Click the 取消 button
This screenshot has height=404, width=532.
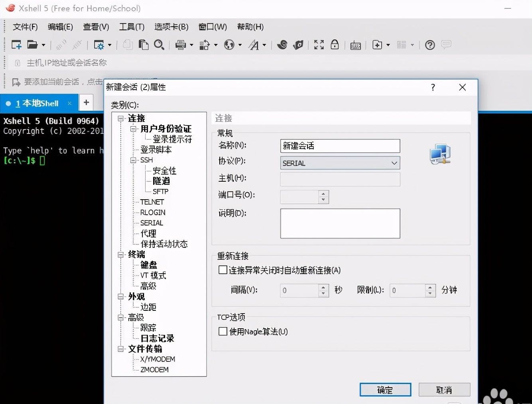click(444, 390)
